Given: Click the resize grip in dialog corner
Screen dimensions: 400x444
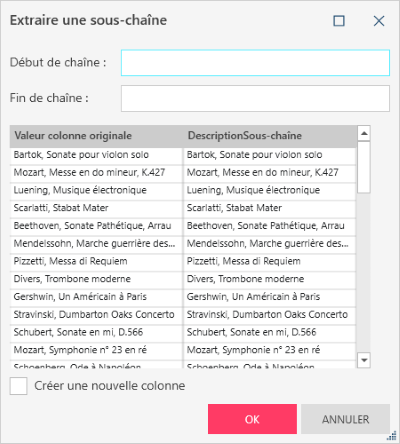Looking at the screenshot, I should click(x=392, y=436).
